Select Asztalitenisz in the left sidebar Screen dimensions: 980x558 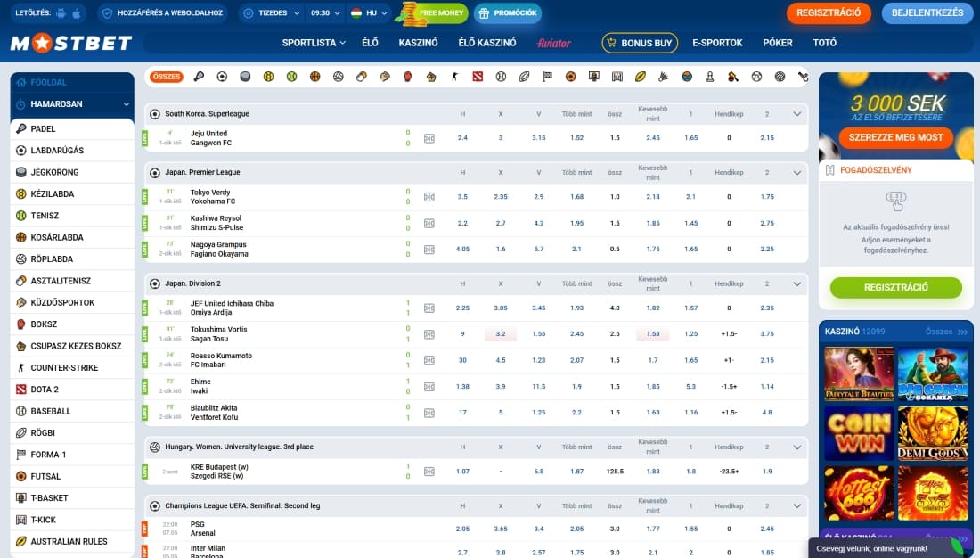point(72,281)
